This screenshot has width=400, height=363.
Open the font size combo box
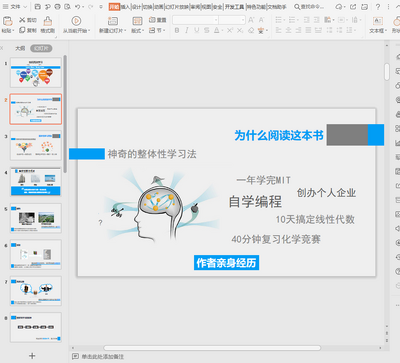click(x=232, y=20)
